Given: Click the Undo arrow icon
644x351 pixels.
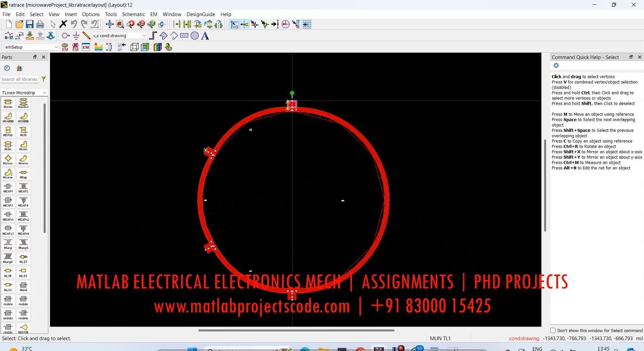Looking at the screenshot, I should 74,25.
